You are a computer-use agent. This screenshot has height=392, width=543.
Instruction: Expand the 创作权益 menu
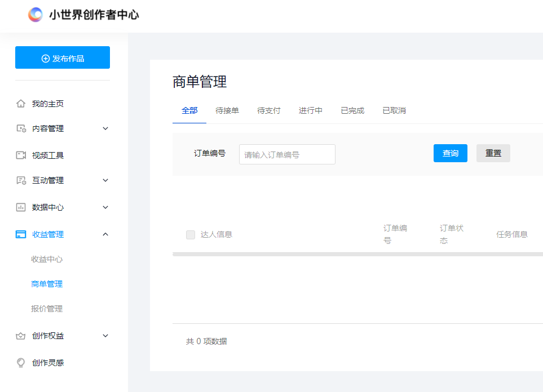pos(105,335)
